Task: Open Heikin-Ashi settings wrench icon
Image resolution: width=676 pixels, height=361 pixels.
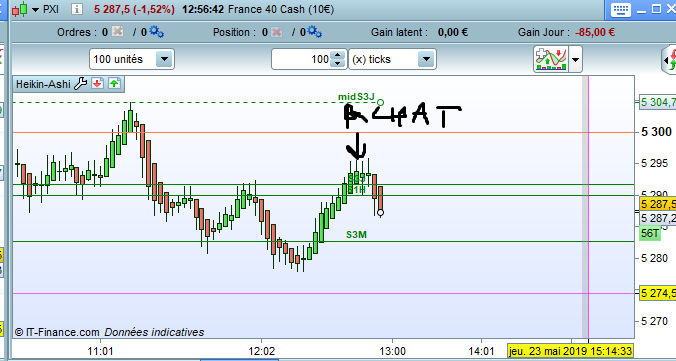Action: pyautogui.click(x=80, y=84)
